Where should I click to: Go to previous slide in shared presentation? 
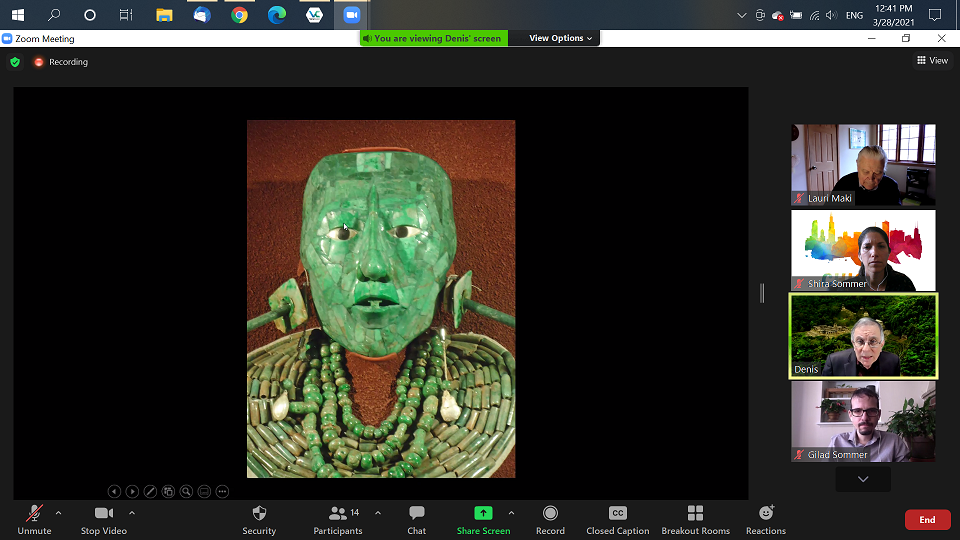[114, 491]
